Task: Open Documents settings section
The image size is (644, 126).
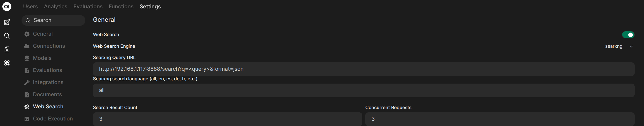Action: [x=47, y=94]
